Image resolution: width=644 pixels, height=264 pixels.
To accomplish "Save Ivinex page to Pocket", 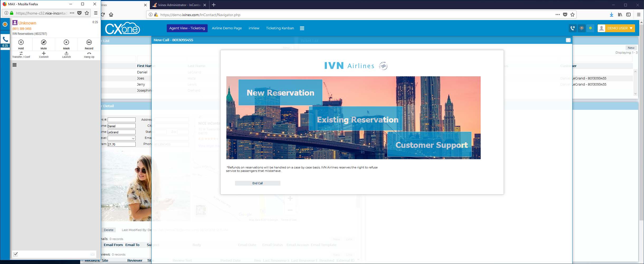I will click(x=565, y=15).
